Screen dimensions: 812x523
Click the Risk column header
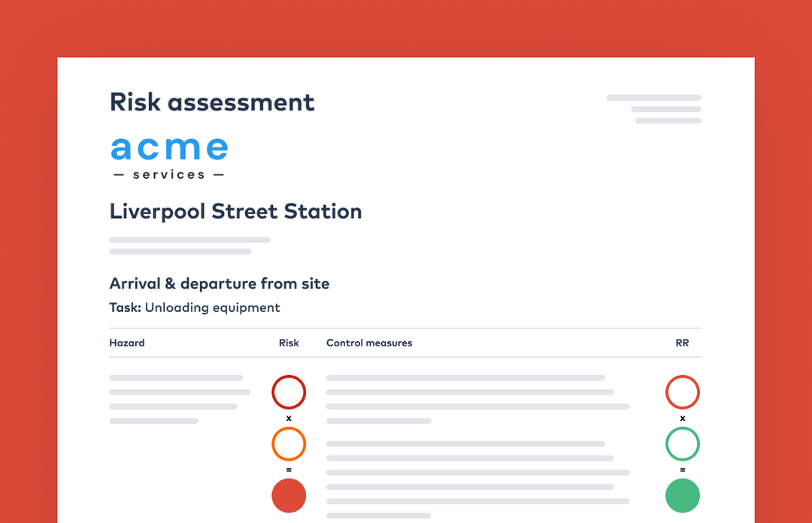[x=289, y=343]
